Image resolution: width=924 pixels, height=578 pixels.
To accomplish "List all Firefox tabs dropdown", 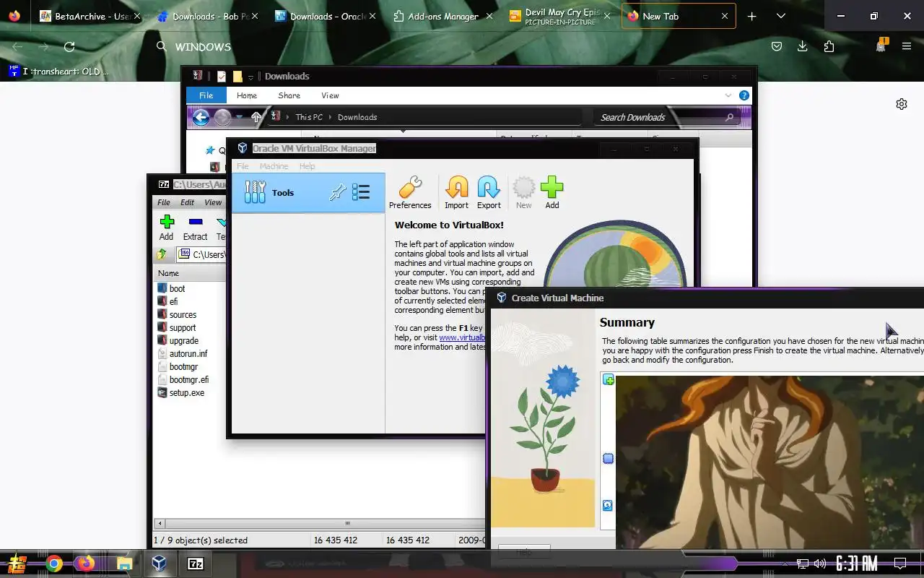I will pos(780,16).
